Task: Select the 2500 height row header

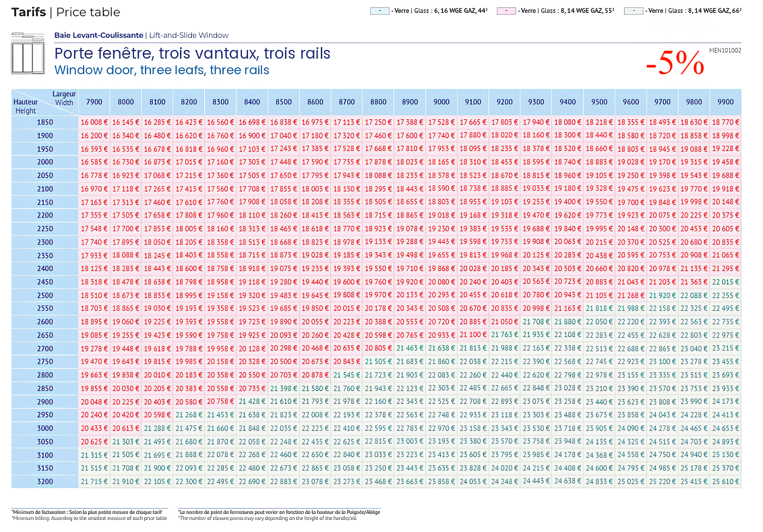Action: (x=45, y=295)
